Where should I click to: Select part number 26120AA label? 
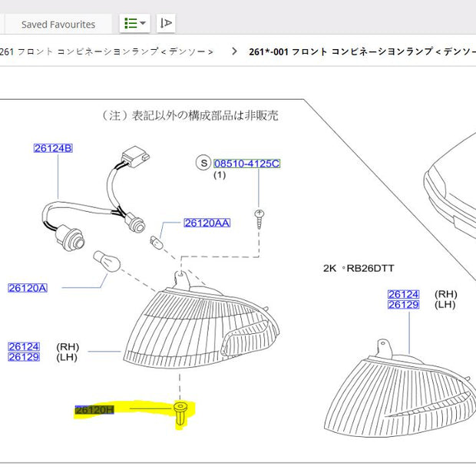coord(207,223)
